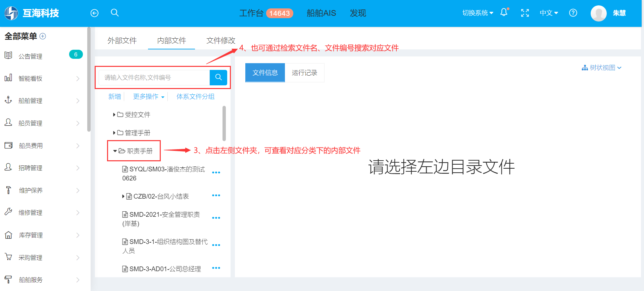Open the 切换系统 dropdown
The height and width of the screenshot is (291, 644).
click(478, 13)
